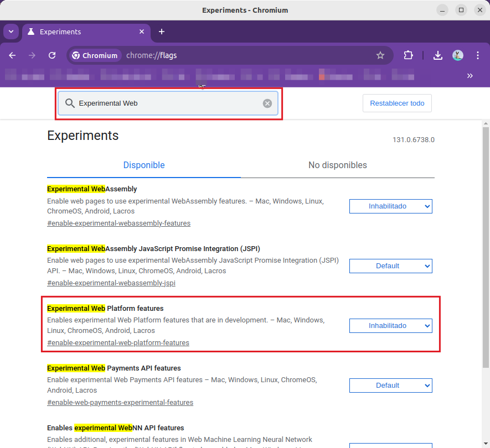Open the Extensions puzzle icon
The width and height of the screenshot is (490, 448).
[x=408, y=55]
